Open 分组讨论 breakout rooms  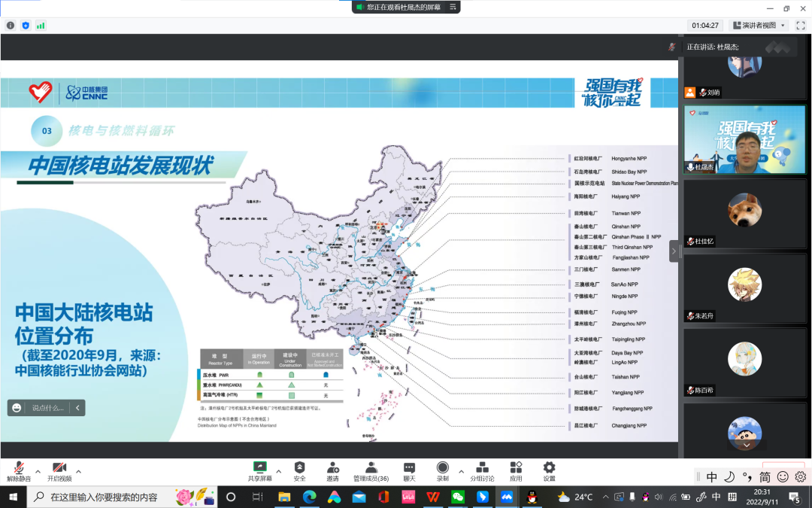pyautogui.click(x=482, y=470)
